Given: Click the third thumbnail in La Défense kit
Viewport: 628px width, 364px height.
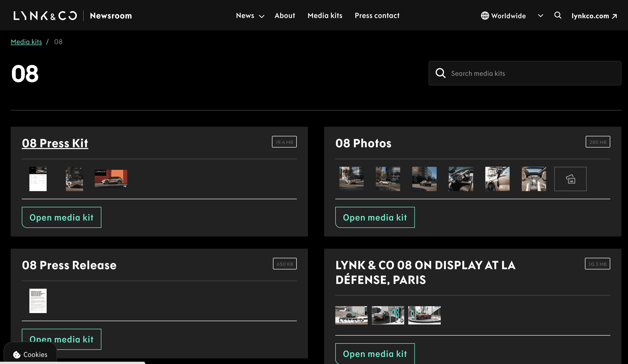Looking at the screenshot, I should pyautogui.click(x=424, y=315).
